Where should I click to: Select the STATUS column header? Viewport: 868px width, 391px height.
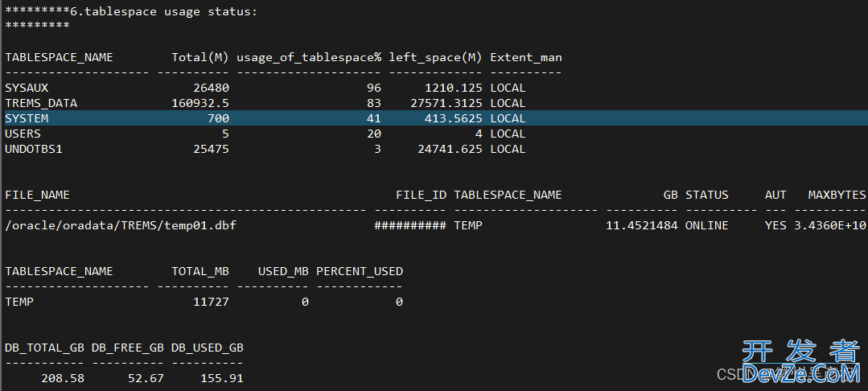[707, 195]
